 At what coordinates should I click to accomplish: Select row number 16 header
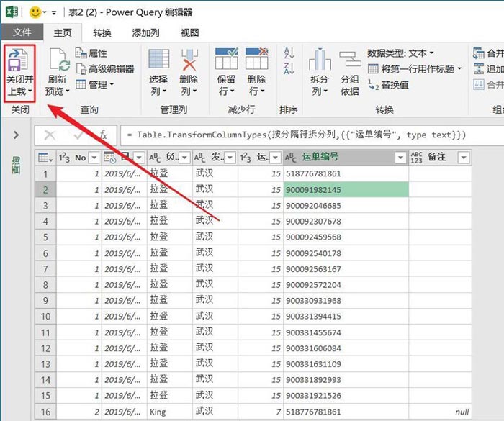coord(45,412)
